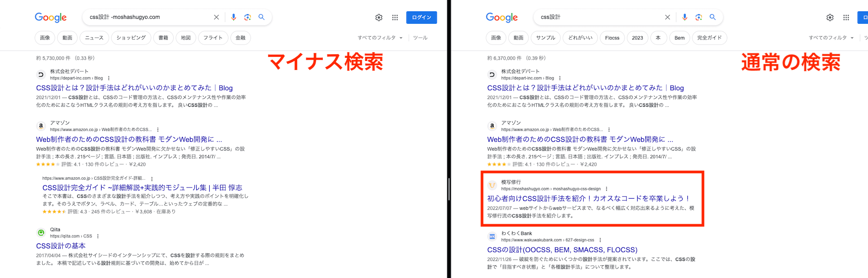Open more options for Qiita result
The image size is (868, 278).
pyautogui.click(x=98, y=236)
